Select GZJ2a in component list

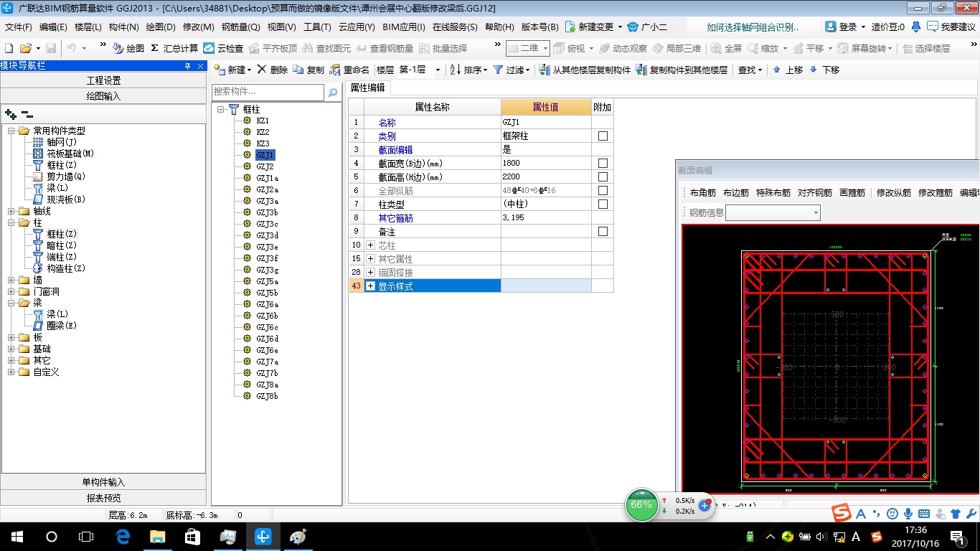pos(267,189)
